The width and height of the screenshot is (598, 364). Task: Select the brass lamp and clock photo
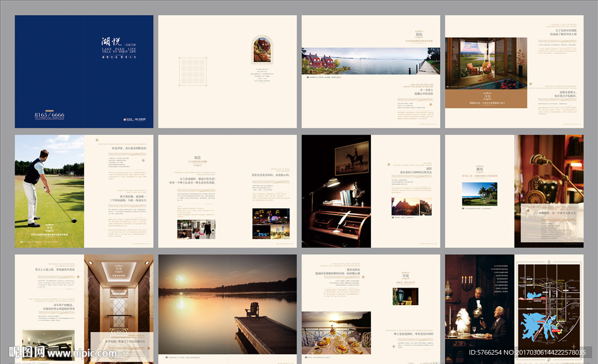point(549,191)
